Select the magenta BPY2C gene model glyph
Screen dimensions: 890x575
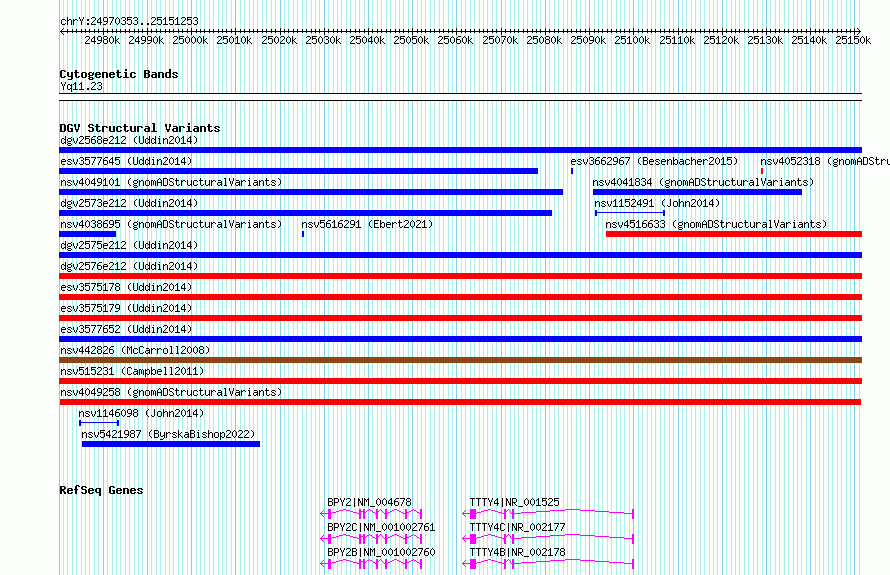tap(371, 539)
